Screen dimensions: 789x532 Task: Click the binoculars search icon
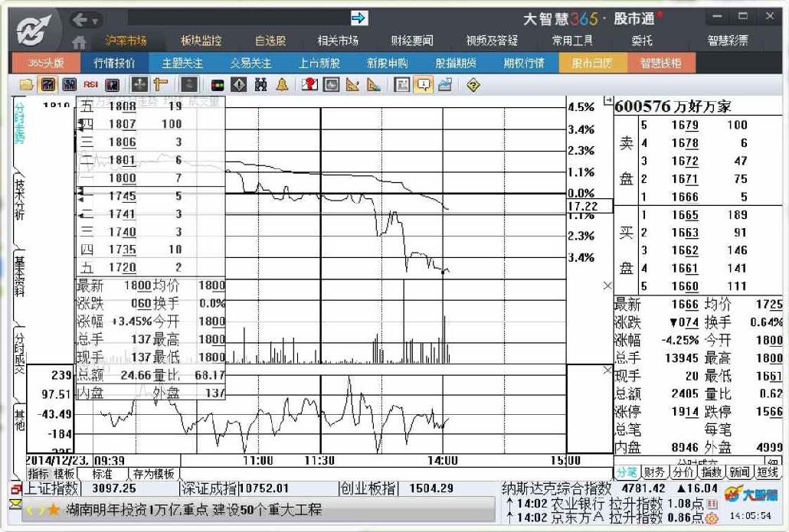[x=260, y=84]
